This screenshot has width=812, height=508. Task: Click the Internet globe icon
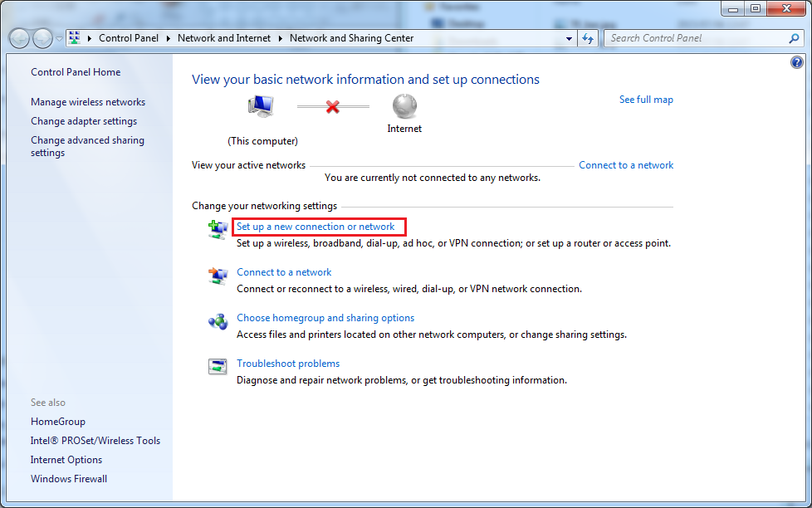tap(404, 106)
